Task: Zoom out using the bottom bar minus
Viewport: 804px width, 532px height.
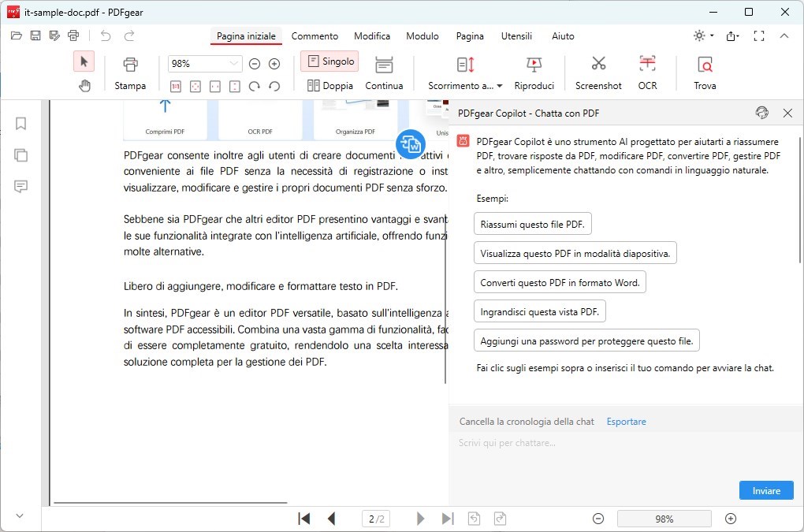Action: click(x=597, y=519)
